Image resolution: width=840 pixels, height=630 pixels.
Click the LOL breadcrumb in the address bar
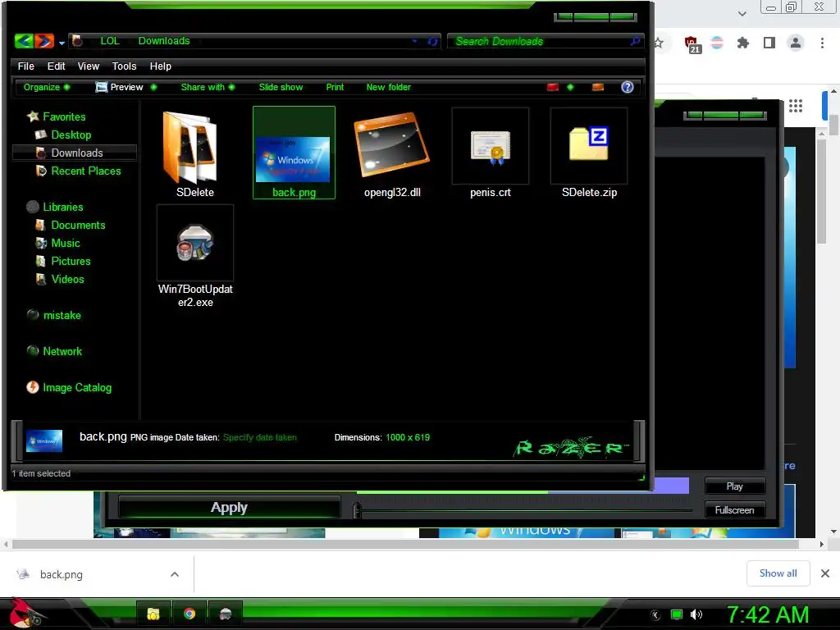pyautogui.click(x=110, y=41)
